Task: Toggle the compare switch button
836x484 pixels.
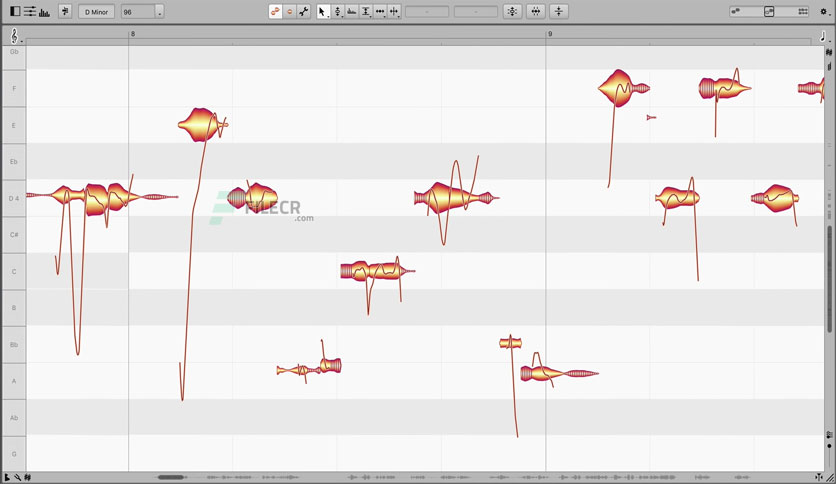Action: point(65,11)
